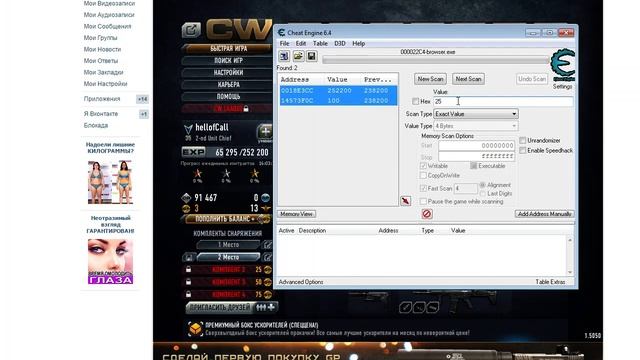The width and height of the screenshot is (640, 360).
Task: Select the Last Digits radio button
Action: pyautogui.click(x=482, y=193)
